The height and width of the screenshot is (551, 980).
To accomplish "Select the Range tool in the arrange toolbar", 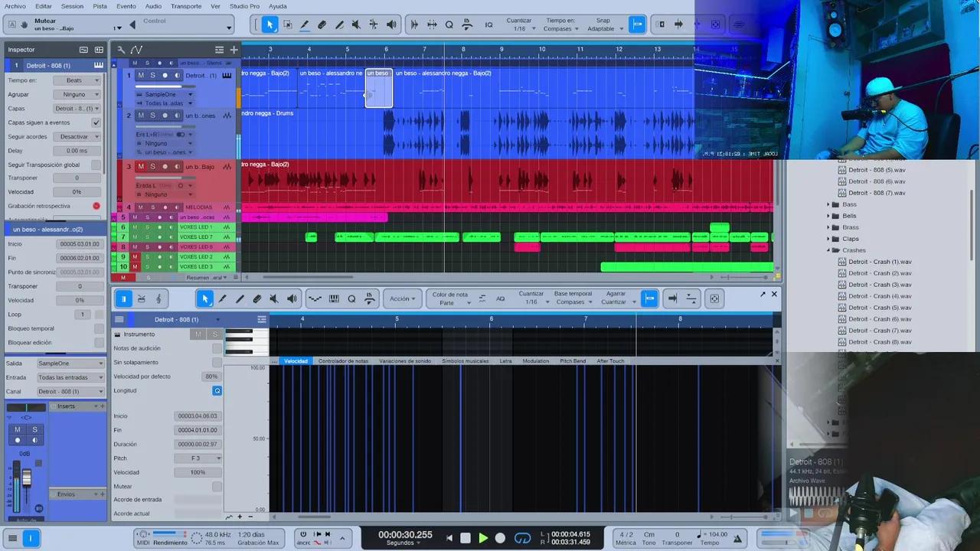I will point(287,24).
